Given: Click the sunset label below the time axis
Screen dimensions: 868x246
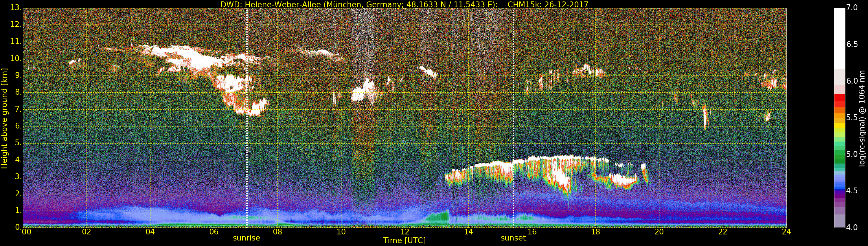Looking at the screenshot, I should (x=513, y=238).
